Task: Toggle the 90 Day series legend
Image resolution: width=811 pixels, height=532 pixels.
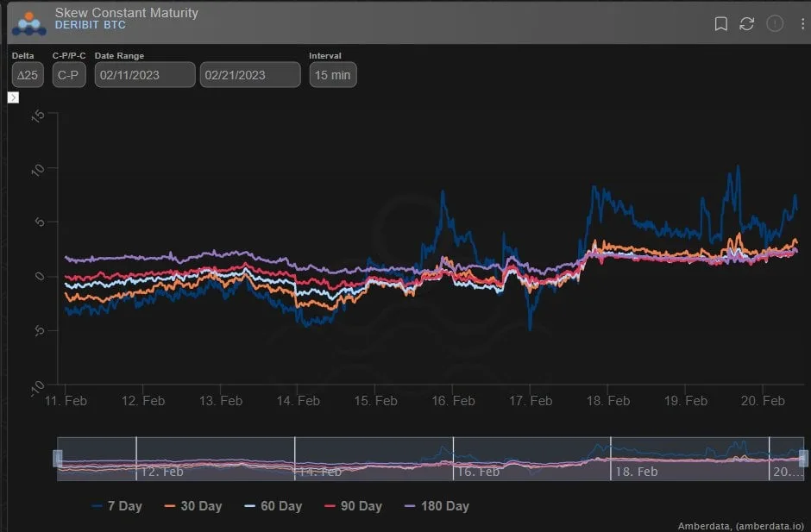Action: click(353, 506)
